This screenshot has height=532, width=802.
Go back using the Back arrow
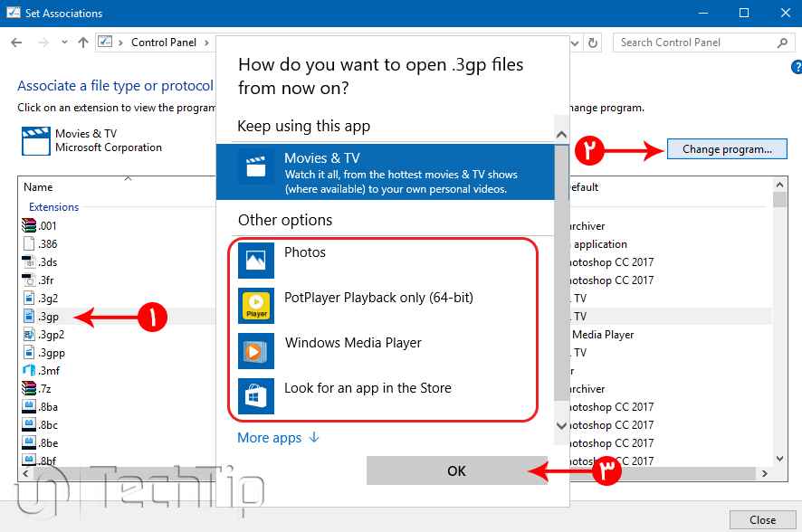tap(16, 43)
